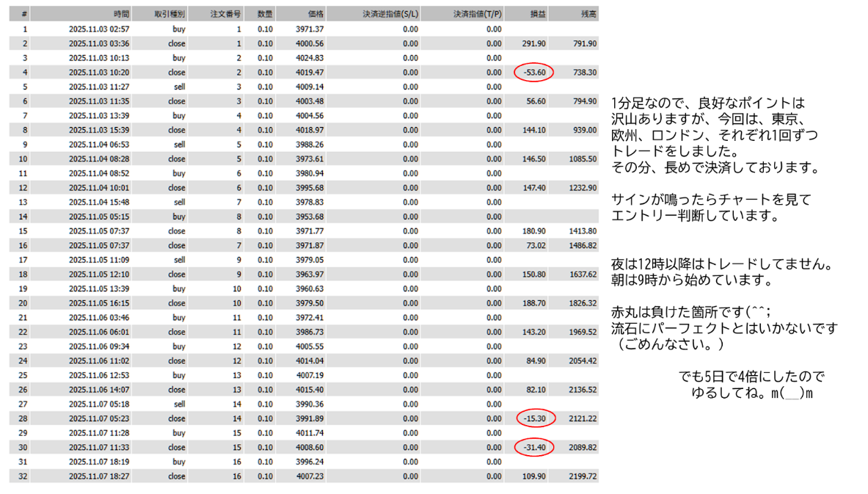Click balance value 1486.82
868x494 pixels.
(583, 245)
